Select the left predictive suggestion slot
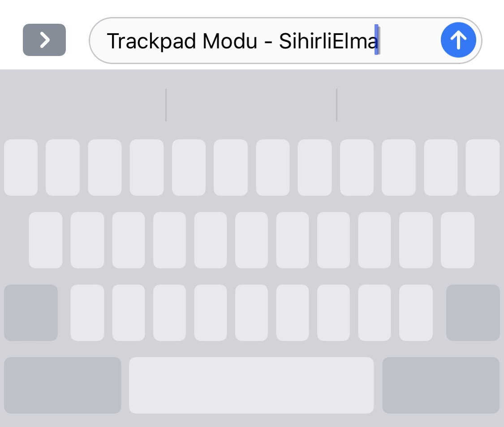 click(x=83, y=105)
